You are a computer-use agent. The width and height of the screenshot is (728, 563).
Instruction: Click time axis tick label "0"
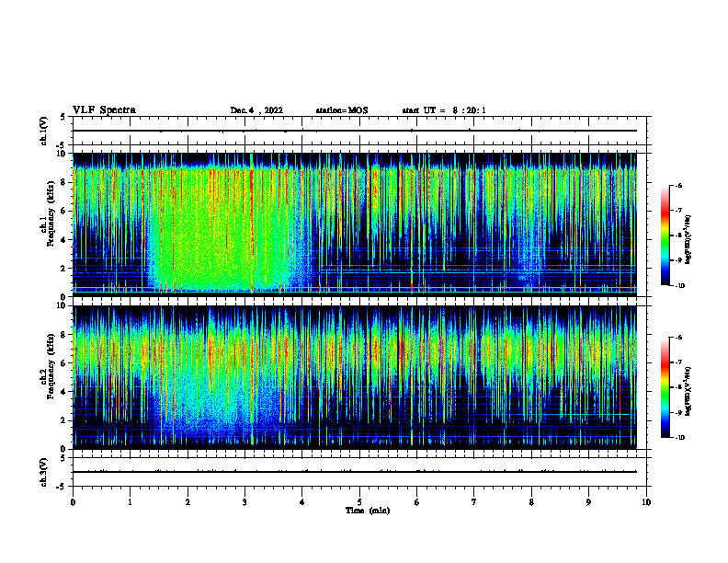pyautogui.click(x=73, y=502)
